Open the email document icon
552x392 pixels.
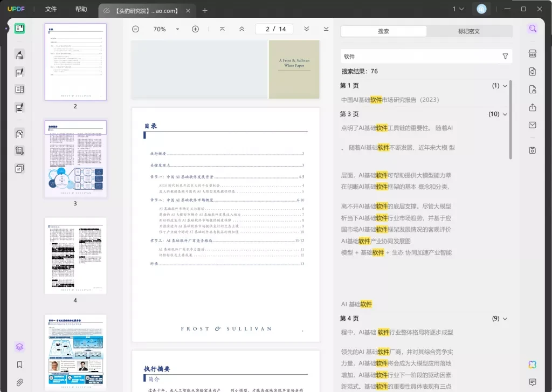533,125
